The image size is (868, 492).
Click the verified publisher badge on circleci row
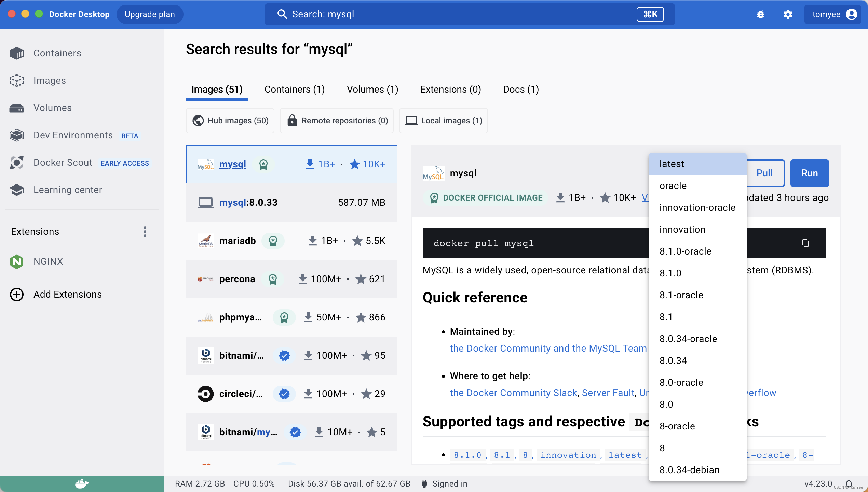[284, 394]
